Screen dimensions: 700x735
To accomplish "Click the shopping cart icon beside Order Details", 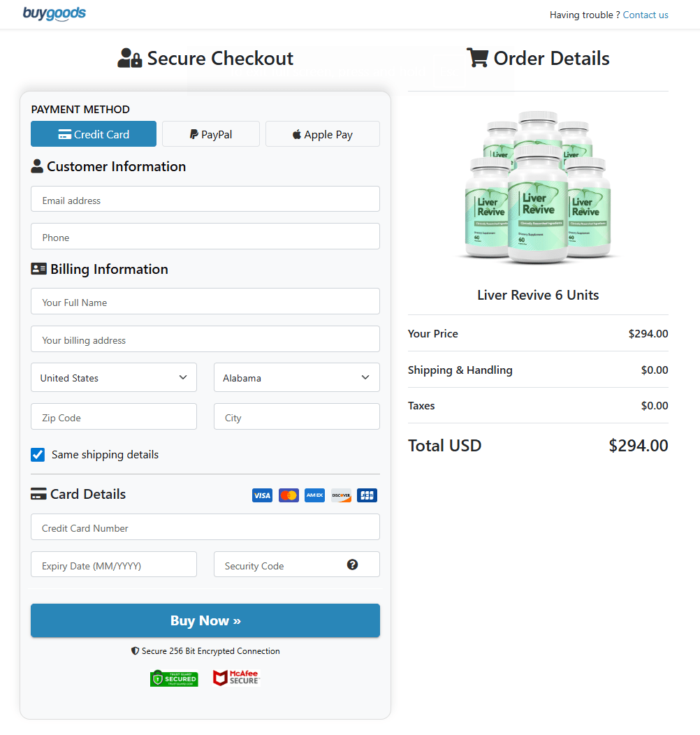I will click(x=478, y=57).
